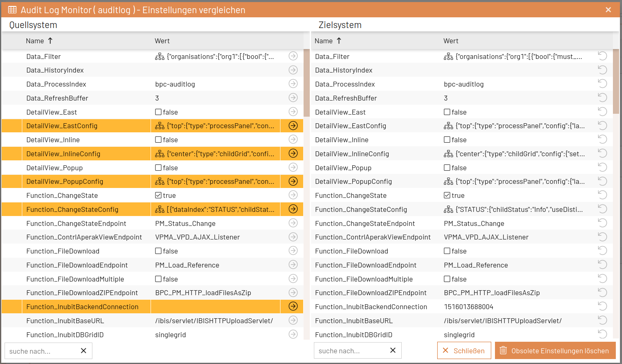
Task: Toggle DetailView_East checkbox in Quellsystem
Action: [158, 112]
